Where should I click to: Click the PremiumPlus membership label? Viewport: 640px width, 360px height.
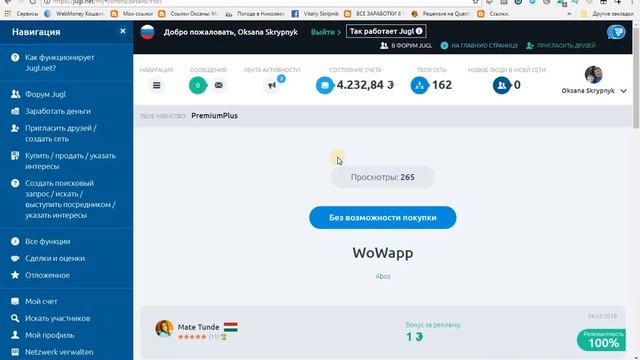point(214,116)
